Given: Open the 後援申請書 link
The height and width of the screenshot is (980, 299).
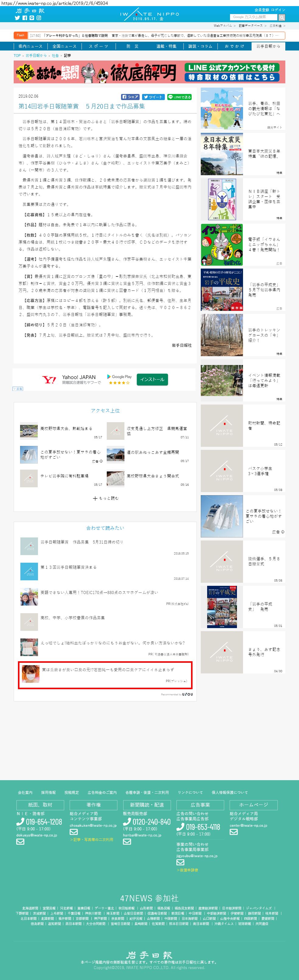Looking at the screenshot, I should pos(187,870).
